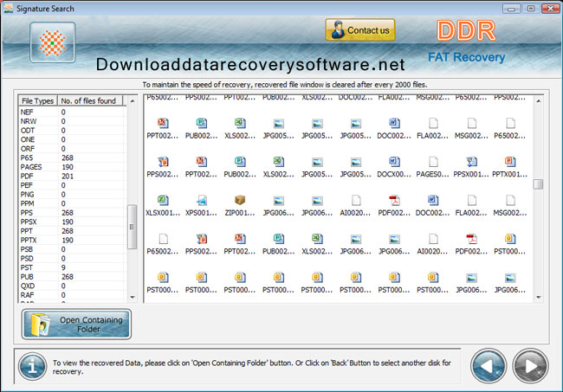This screenshot has height=392, width=563.
Task: Click the file types list scrollbar thumb
Action: pyautogui.click(x=133, y=227)
